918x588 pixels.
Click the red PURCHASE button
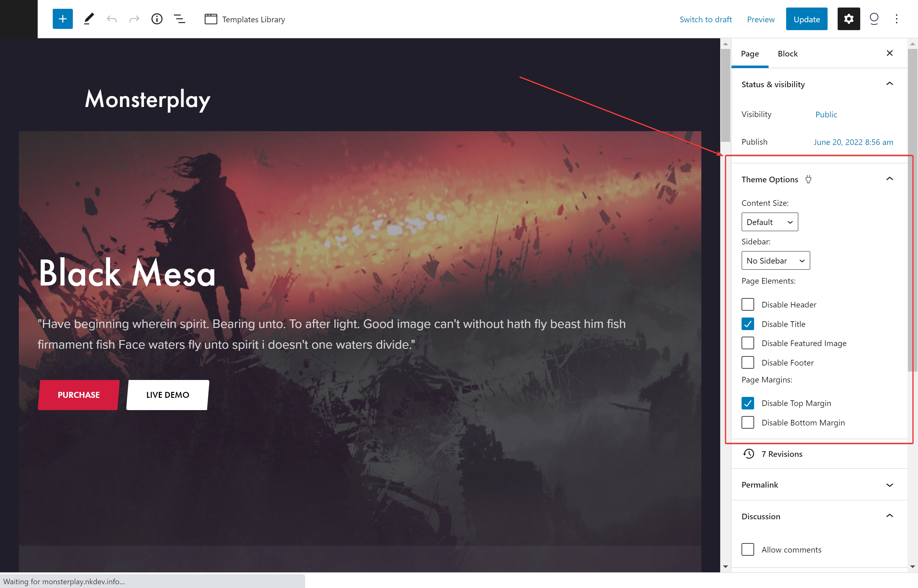point(79,395)
